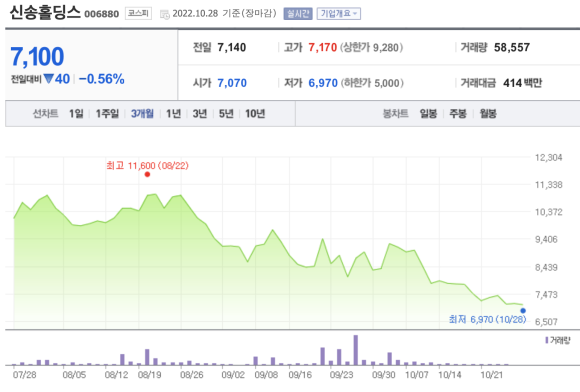Click the 신송홀딩스 stock name heading

[x=45, y=12]
